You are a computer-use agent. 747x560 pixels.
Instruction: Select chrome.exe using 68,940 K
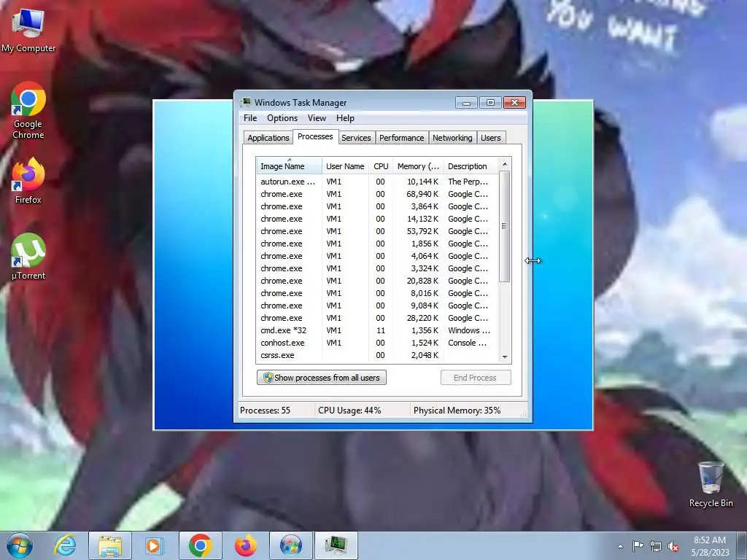(x=377, y=194)
